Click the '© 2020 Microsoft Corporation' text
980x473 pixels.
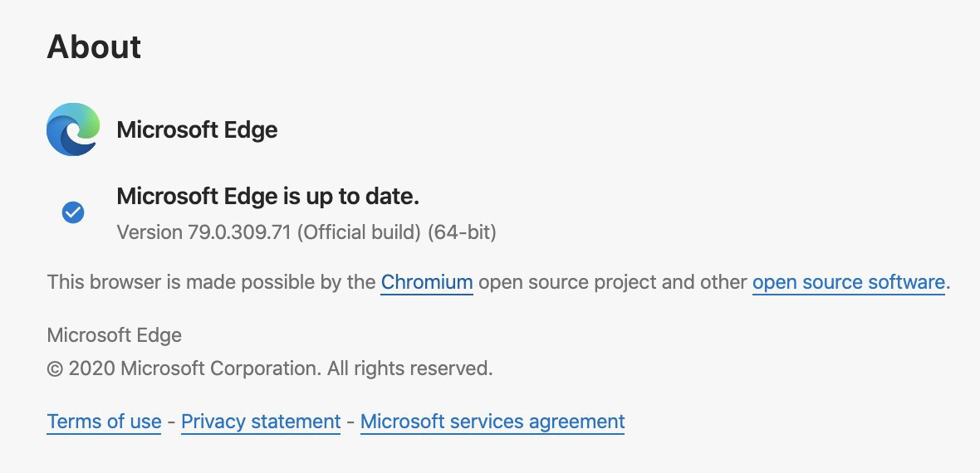[x=184, y=368]
